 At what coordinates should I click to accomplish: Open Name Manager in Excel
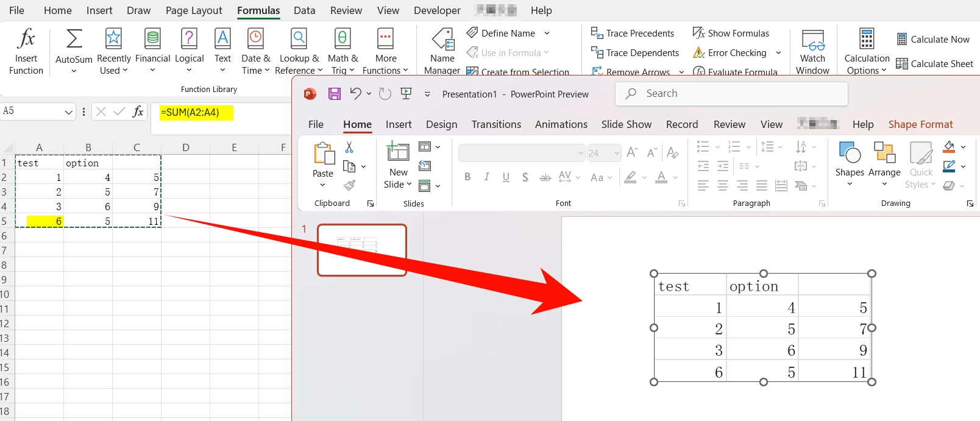coord(442,51)
